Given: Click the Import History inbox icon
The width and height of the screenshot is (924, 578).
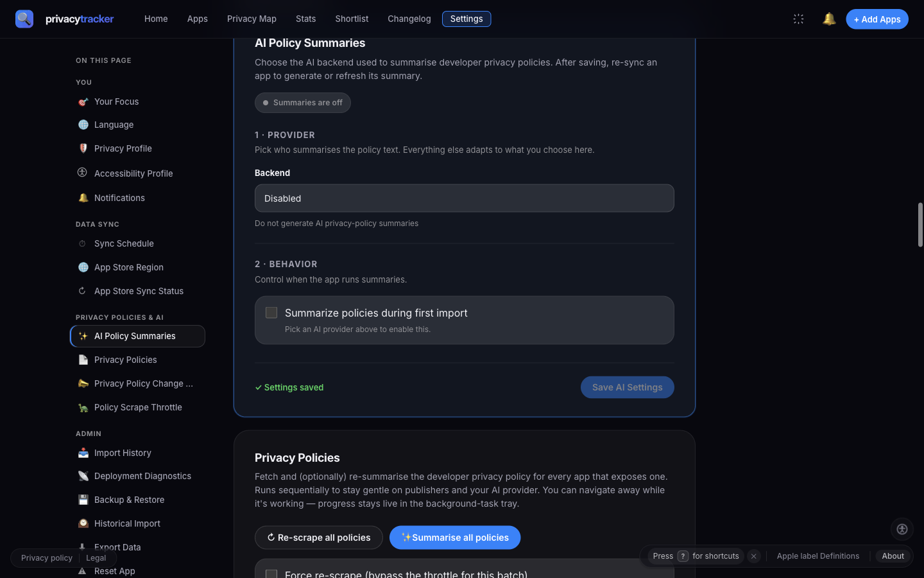Looking at the screenshot, I should point(83,453).
